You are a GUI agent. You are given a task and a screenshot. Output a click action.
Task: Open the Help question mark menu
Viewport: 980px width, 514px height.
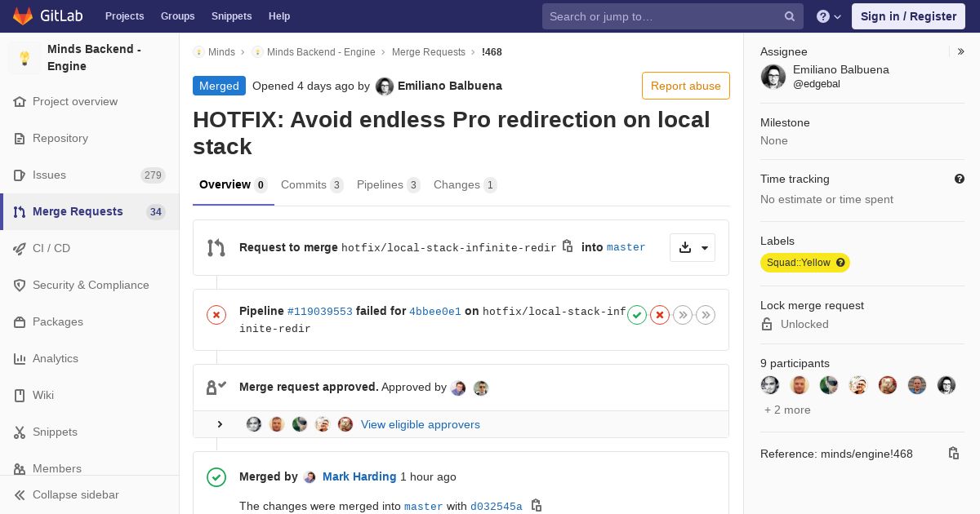pos(829,16)
